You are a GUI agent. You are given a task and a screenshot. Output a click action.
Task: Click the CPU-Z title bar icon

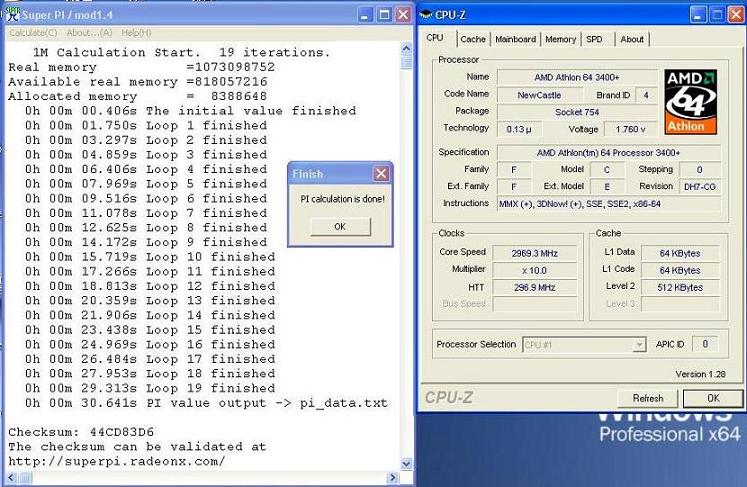[x=425, y=15]
